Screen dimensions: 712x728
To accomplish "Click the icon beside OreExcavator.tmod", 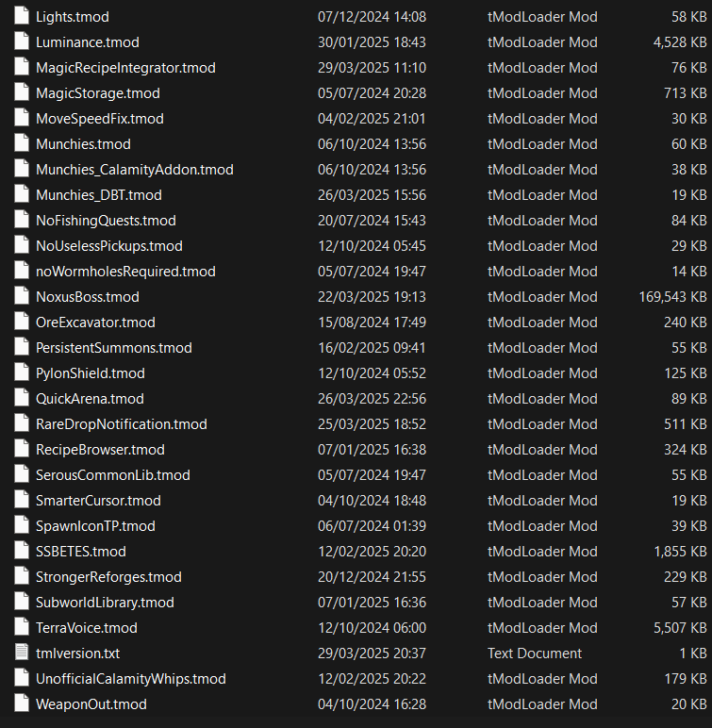I will pos(22,322).
